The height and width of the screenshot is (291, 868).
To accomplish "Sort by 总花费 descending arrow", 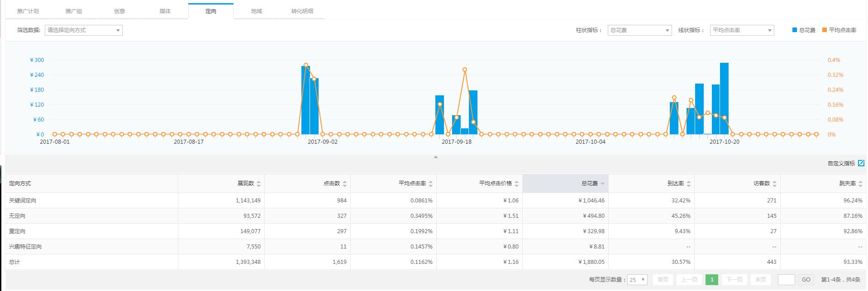I will 602,184.
